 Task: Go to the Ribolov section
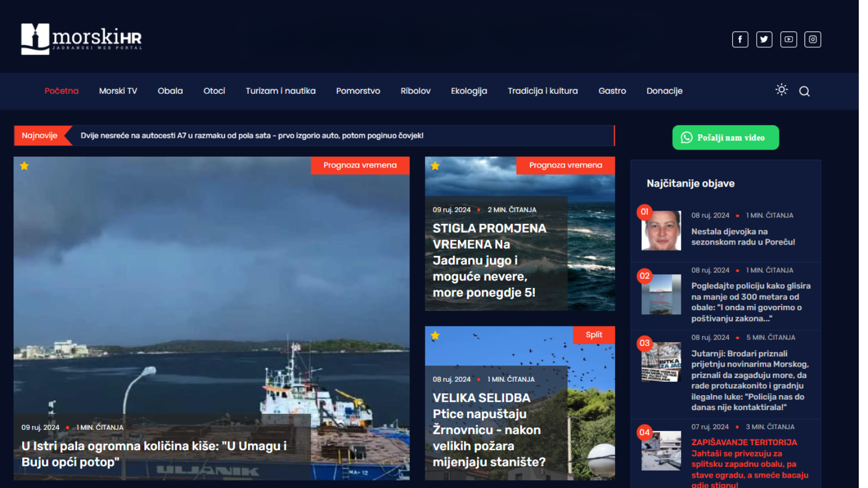pos(415,91)
